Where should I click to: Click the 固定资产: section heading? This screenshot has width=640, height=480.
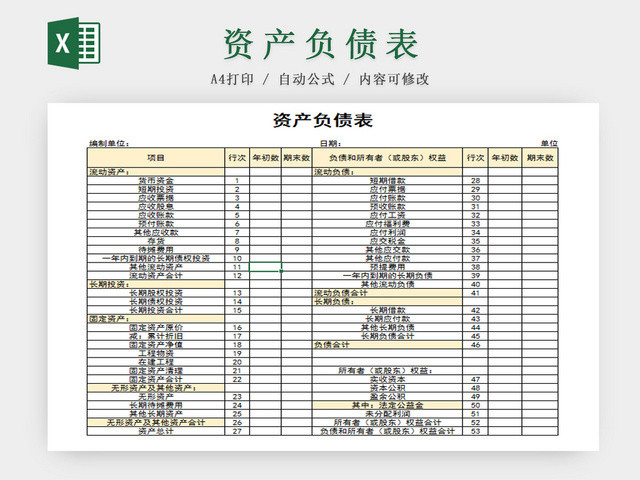(156, 319)
